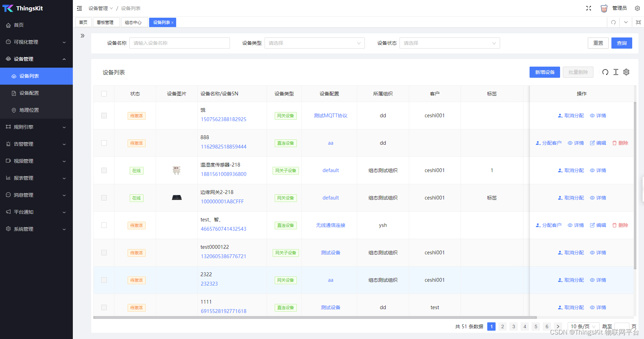The image size is (644, 339).
Task: Open column settings gear icon
Action: (x=626, y=72)
